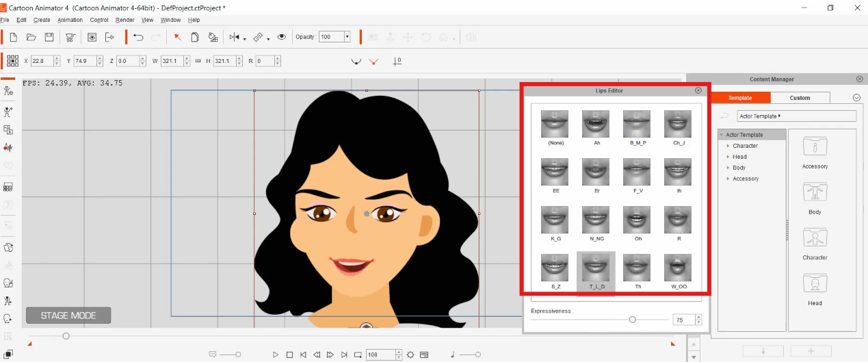
Task: Toggle the width-height aspect lock icon
Action: coord(198,61)
